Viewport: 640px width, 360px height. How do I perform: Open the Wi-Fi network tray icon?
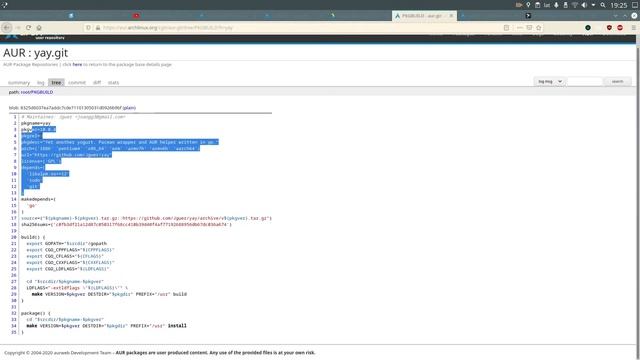click(x=575, y=5)
